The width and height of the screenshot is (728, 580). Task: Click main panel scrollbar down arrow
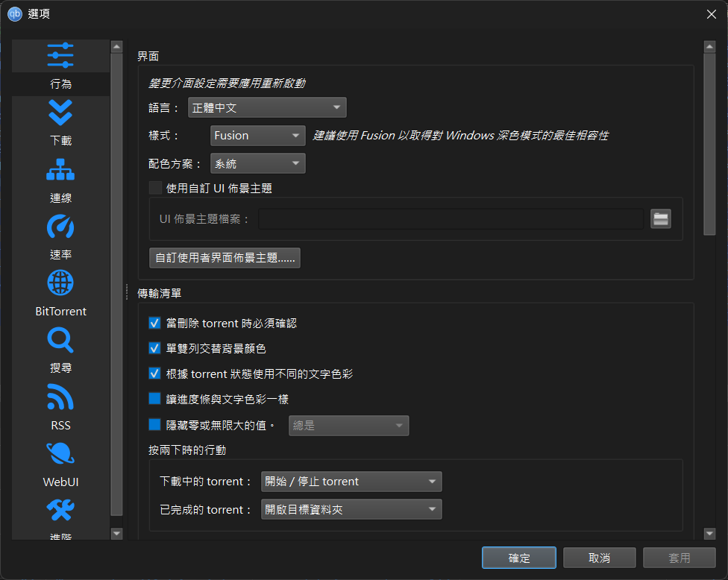(x=709, y=534)
